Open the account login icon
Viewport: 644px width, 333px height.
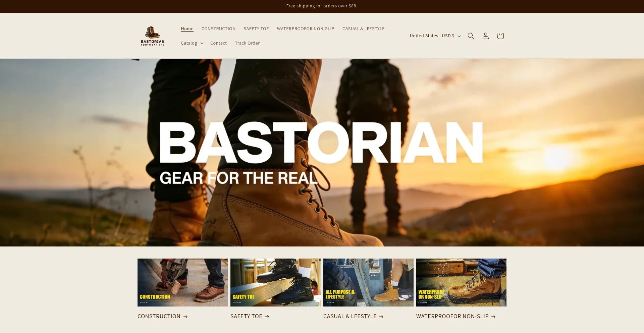pyautogui.click(x=485, y=36)
